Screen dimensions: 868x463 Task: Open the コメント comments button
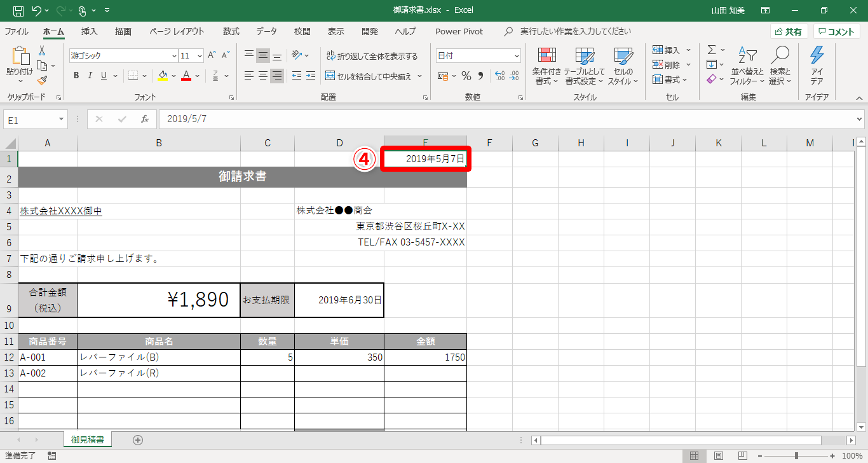click(837, 32)
